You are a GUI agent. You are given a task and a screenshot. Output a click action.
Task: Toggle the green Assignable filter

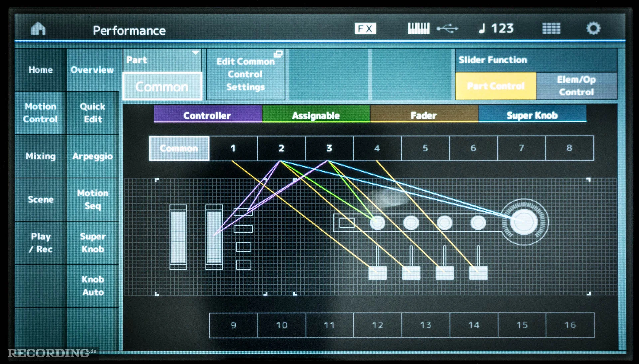tap(316, 114)
